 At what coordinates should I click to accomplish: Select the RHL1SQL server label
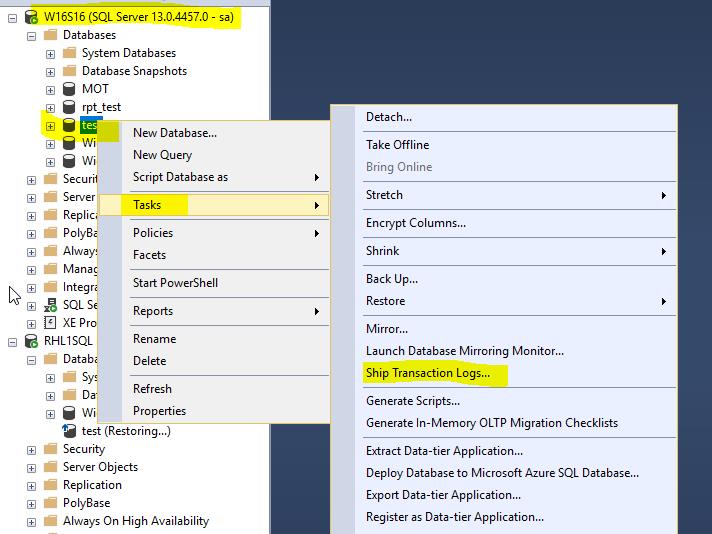pyautogui.click(x=68, y=341)
